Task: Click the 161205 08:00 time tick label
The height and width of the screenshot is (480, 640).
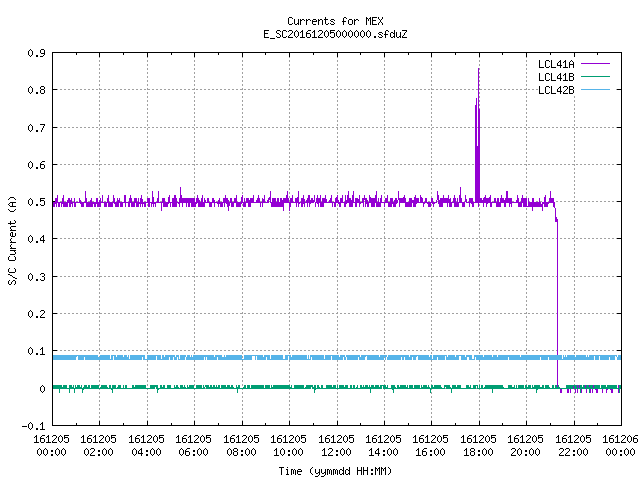Action: 241,446
